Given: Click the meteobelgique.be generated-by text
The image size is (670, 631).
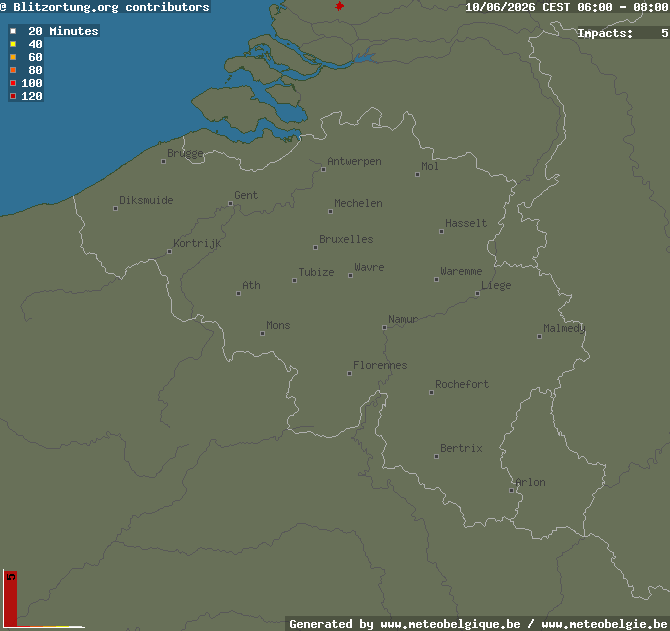Looking at the screenshot, I should [x=479, y=624].
